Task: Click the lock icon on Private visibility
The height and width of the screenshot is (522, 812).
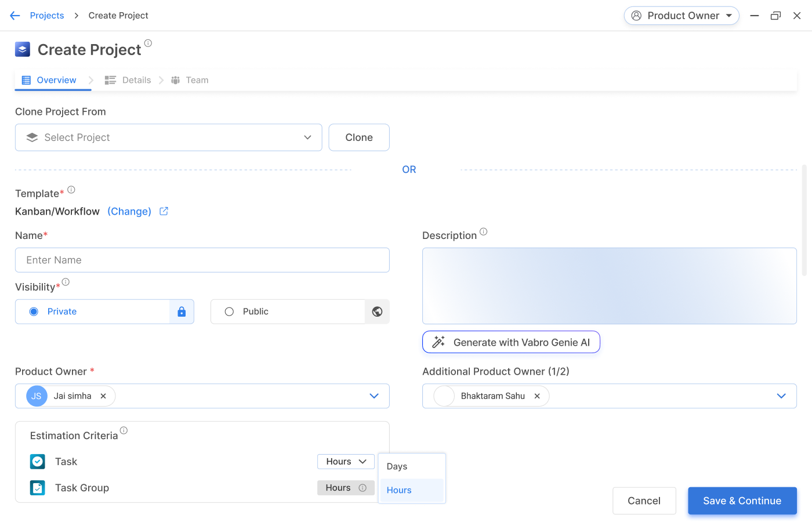Action: 182,311
